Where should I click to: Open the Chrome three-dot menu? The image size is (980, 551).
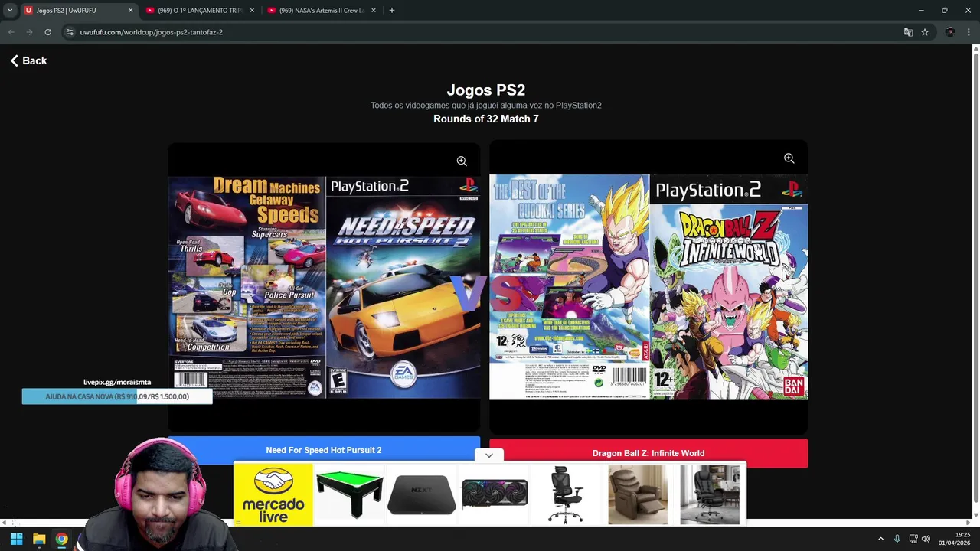tap(969, 32)
